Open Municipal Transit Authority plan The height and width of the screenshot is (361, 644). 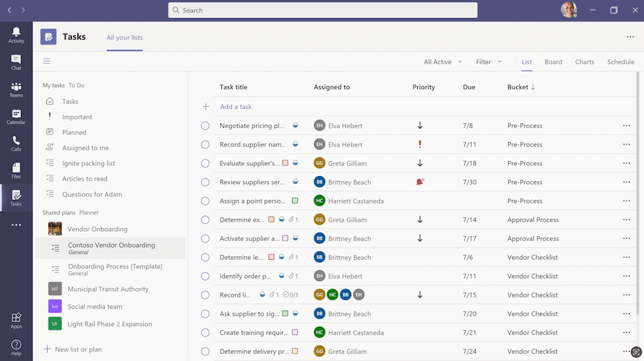tap(108, 289)
